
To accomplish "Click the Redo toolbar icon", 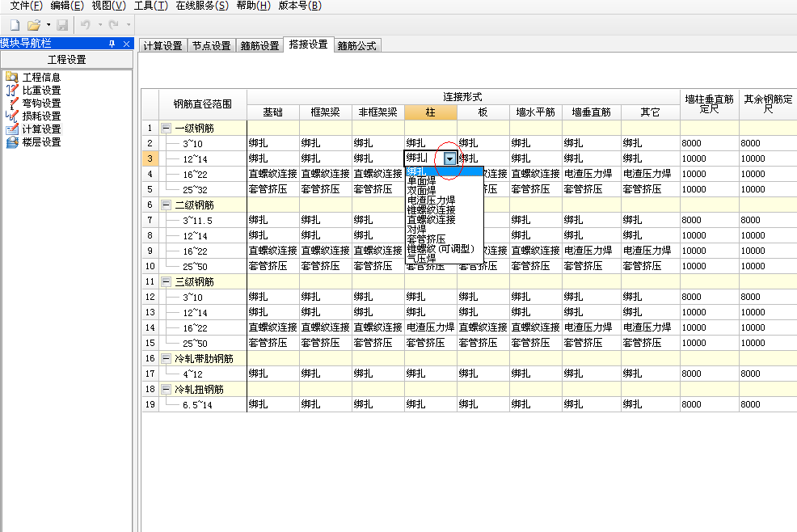I will [x=114, y=24].
